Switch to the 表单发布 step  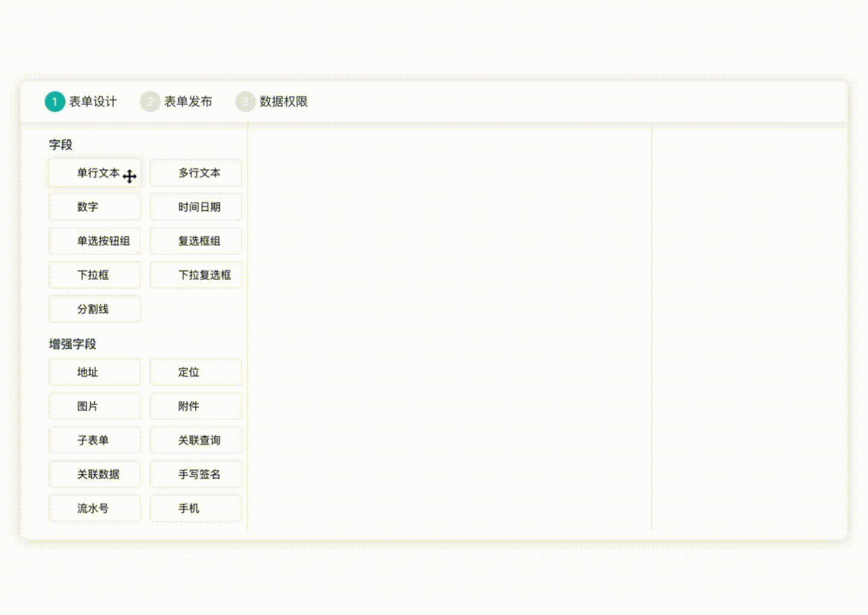(177, 101)
